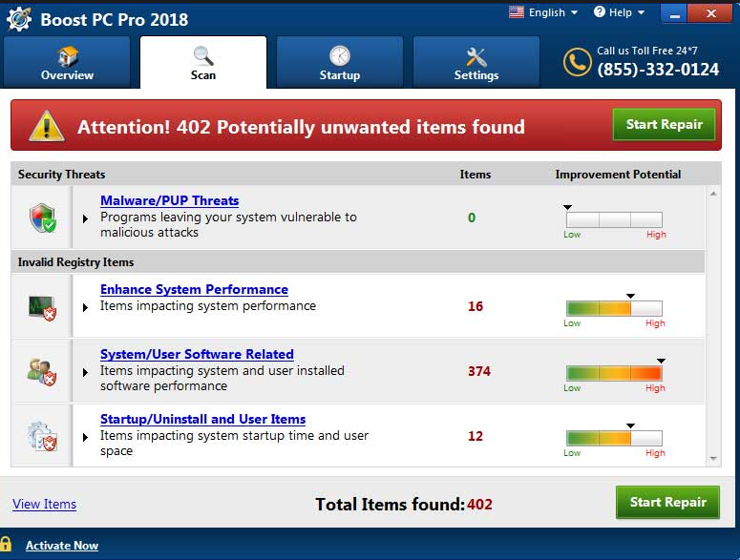Expand the Malware/PUP Threats row arrow
The image size is (740, 560).
86,218
